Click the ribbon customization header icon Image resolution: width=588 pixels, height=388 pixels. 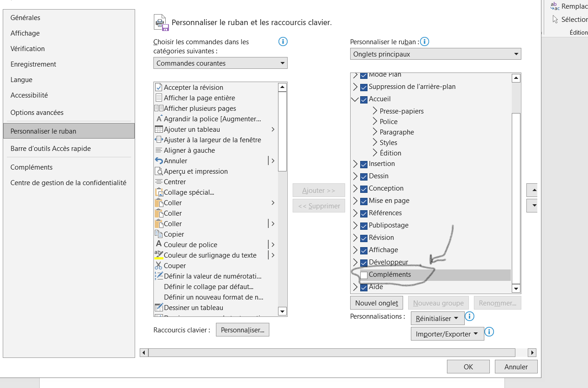pyautogui.click(x=161, y=22)
